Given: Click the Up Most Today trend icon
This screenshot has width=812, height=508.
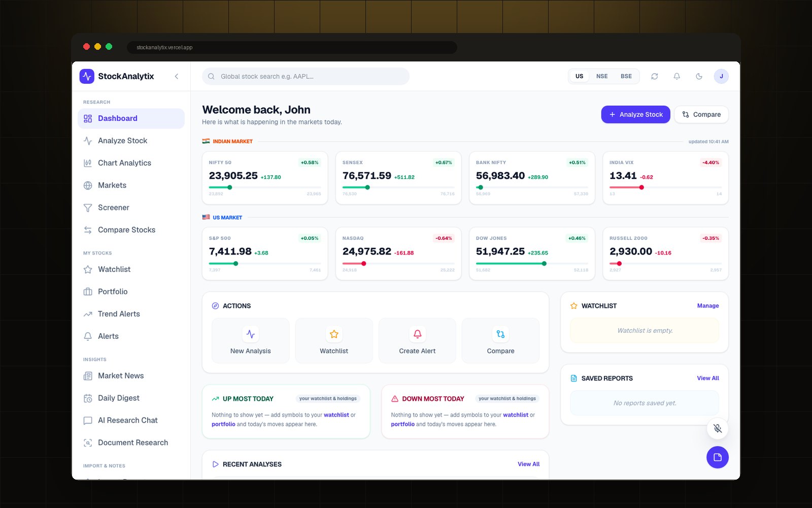Looking at the screenshot, I should [x=215, y=399].
